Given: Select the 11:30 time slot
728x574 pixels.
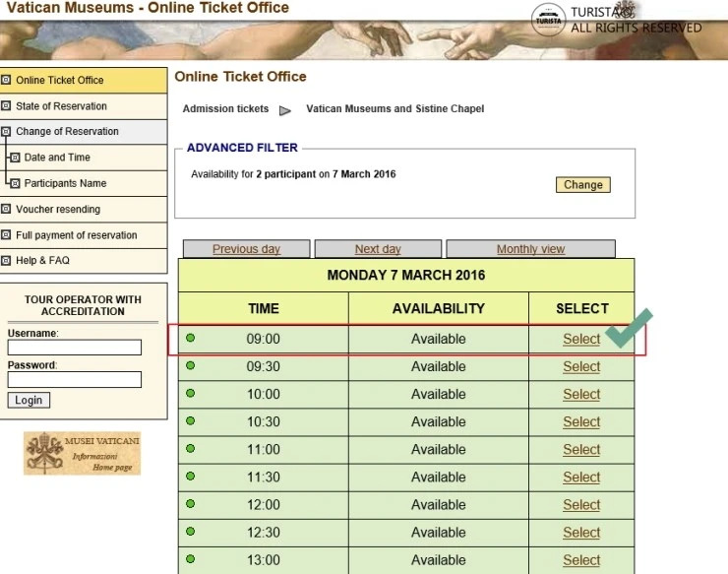Looking at the screenshot, I should [581, 478].
